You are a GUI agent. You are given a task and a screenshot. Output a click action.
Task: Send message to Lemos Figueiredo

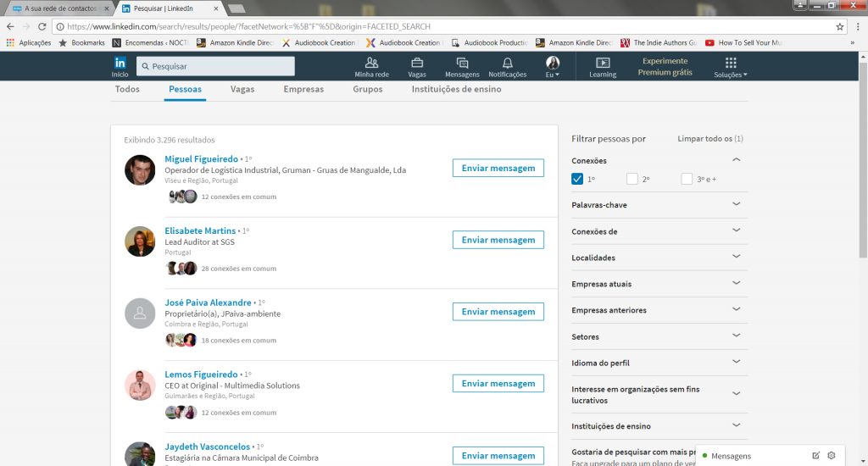pos(498,384)
